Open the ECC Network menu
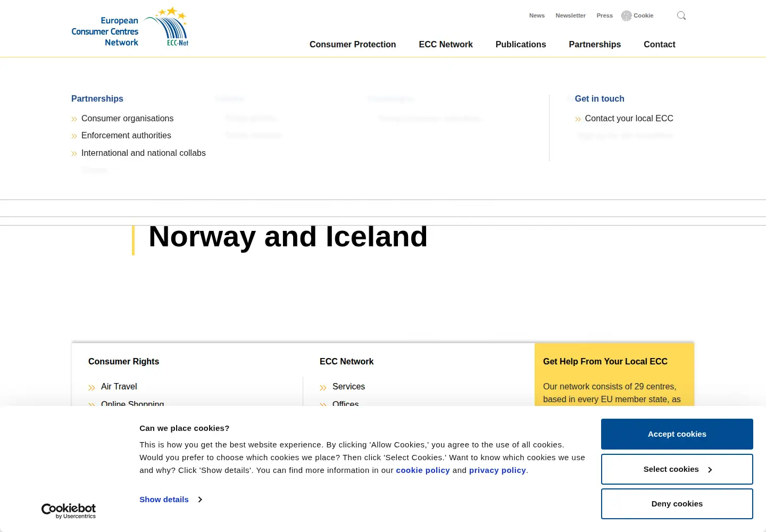The height and width of the screenshot is (532, 766). (446, 45)
